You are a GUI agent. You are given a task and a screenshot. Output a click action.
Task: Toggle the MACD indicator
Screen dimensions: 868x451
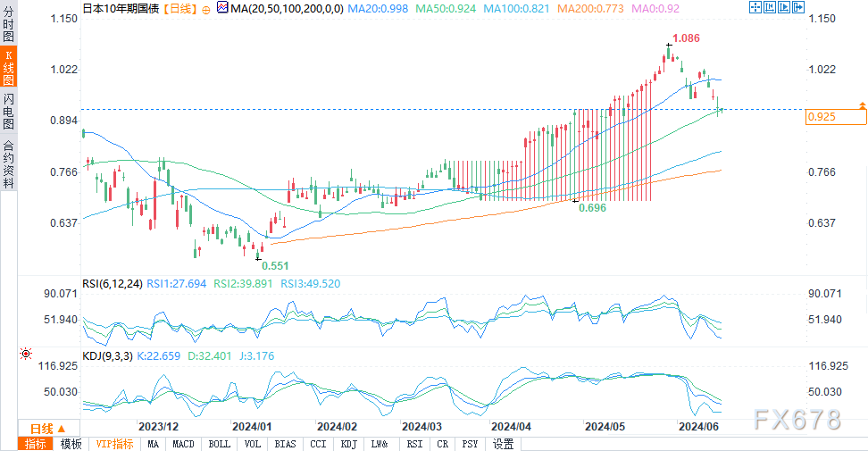(183, 444)
